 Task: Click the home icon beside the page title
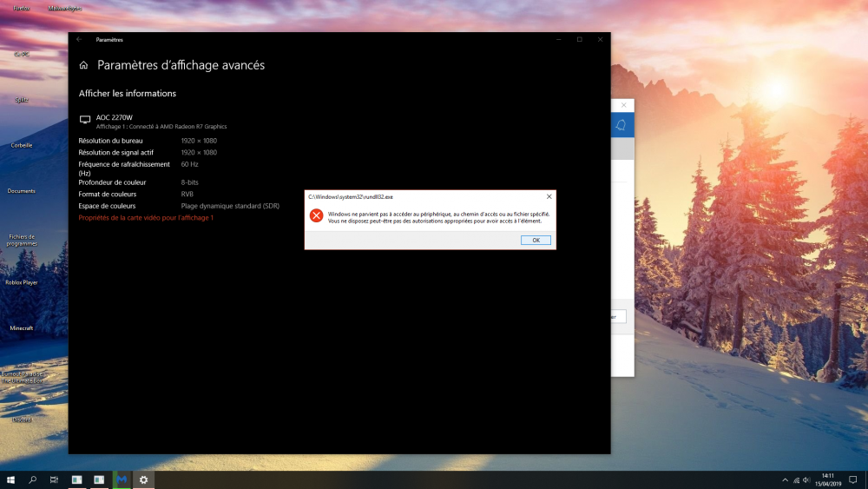click(x=84, y=65)
